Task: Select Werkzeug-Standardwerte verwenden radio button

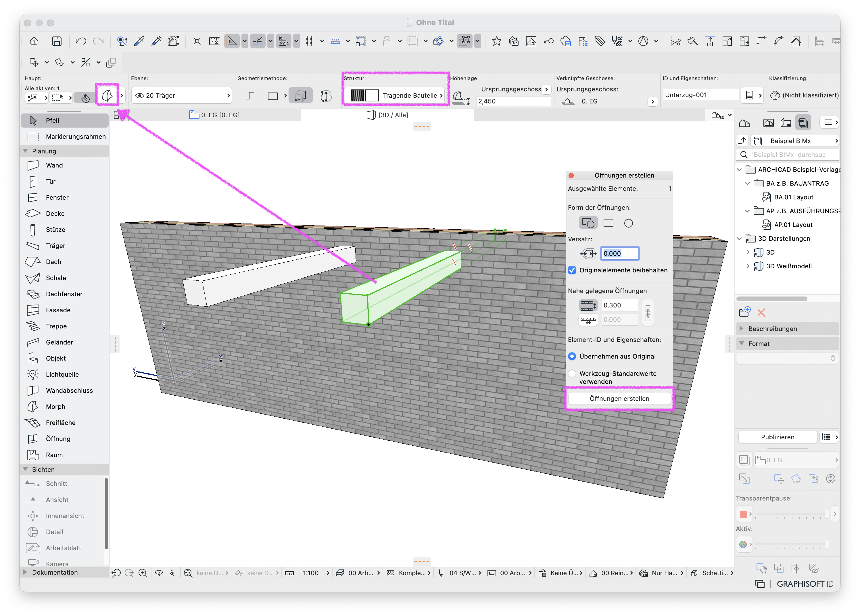Action: pos(572,374)
